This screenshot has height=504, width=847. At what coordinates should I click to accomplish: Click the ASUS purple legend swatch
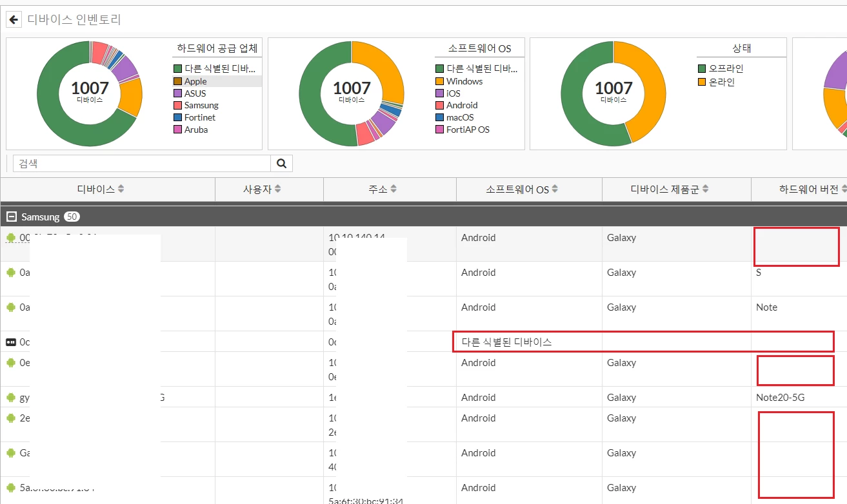177,93
